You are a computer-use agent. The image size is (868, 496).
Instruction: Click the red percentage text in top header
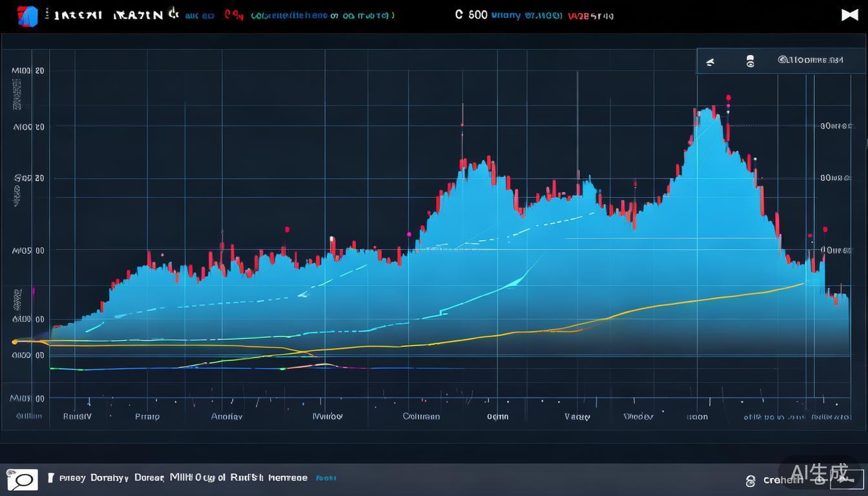[590, 15]
